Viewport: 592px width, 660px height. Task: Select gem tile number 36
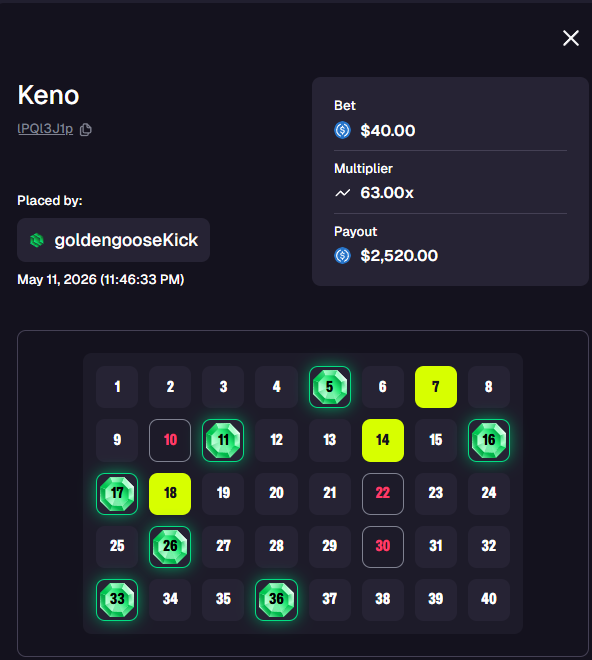[276, 599]
